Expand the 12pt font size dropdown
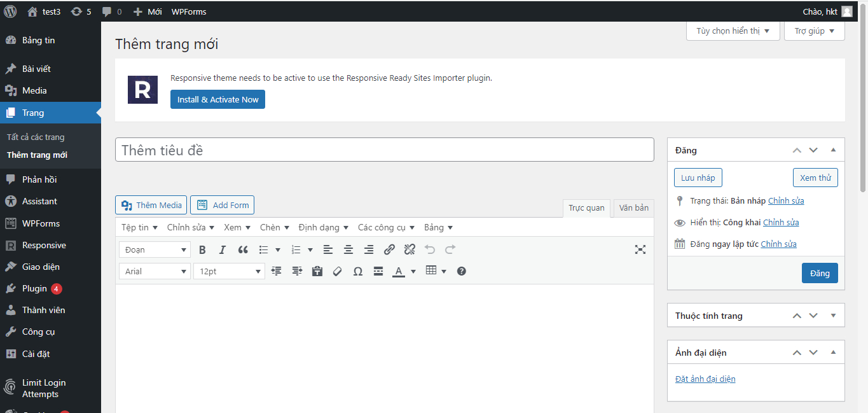Viewport: 868px width, 413px height. [229, 271]
